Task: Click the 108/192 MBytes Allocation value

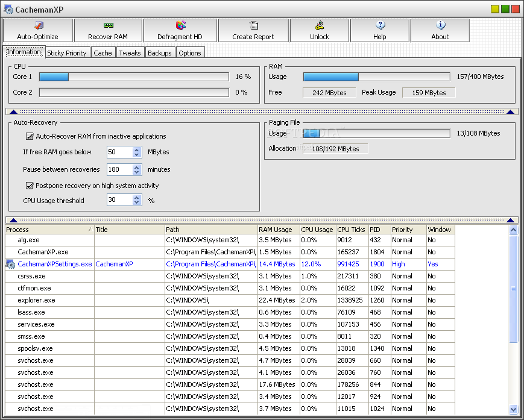Action: [335, 149]
